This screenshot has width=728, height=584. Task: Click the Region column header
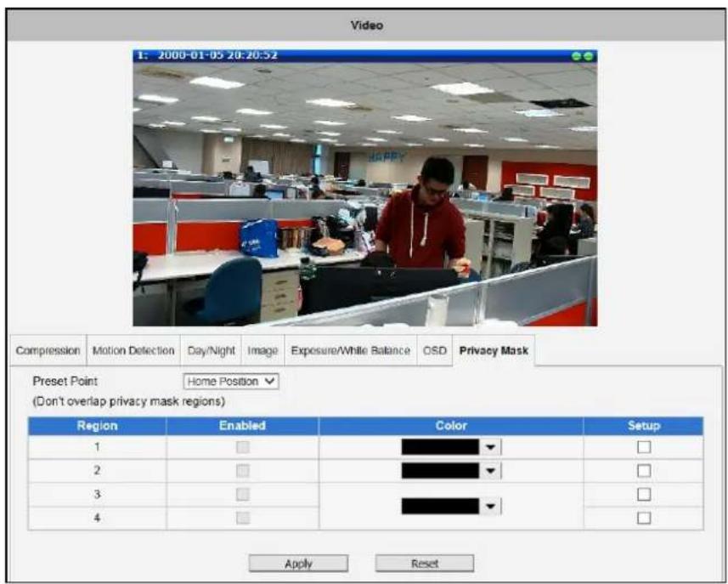tap(97, 426)
